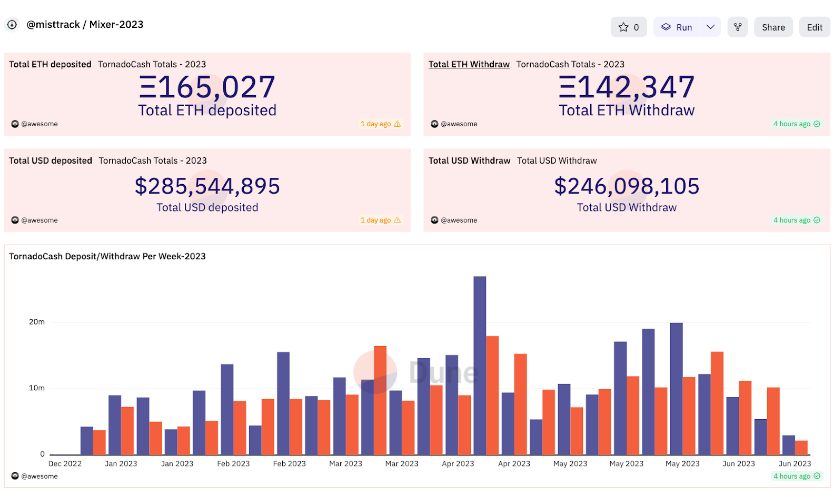Click green check icon under the weekly chart
835x494 pixels.
[817, 476]
